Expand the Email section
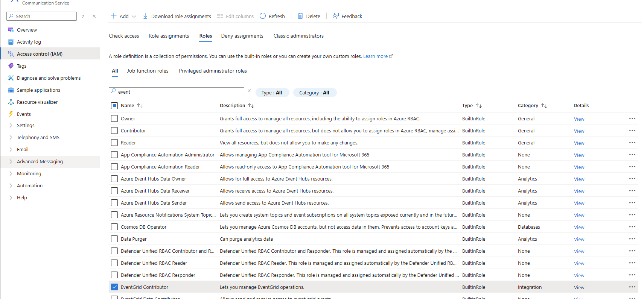644x299 pixels. [11, 149]
